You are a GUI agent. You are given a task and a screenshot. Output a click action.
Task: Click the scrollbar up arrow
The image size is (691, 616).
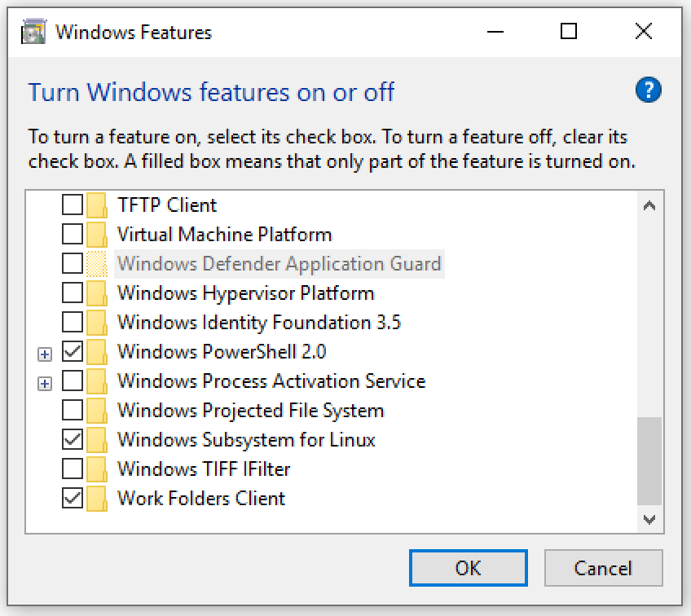click(649, 206)
